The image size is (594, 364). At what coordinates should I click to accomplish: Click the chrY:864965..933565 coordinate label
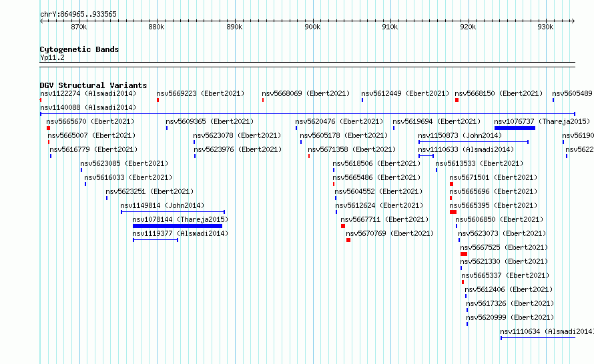78,14
